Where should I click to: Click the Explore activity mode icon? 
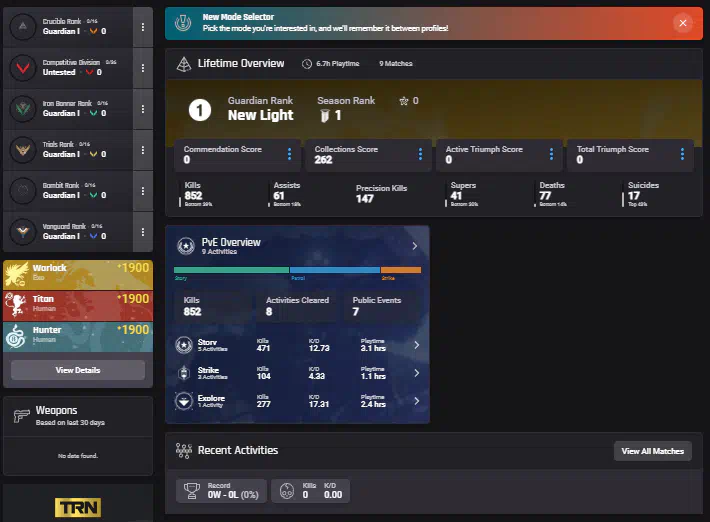click(x=184, y=401)
